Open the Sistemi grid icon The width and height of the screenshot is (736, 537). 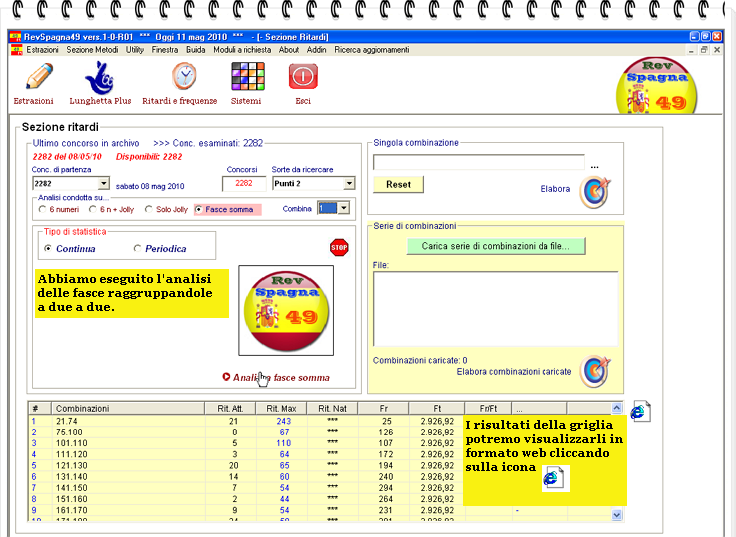pyautogui.click(x=247, y=77)
